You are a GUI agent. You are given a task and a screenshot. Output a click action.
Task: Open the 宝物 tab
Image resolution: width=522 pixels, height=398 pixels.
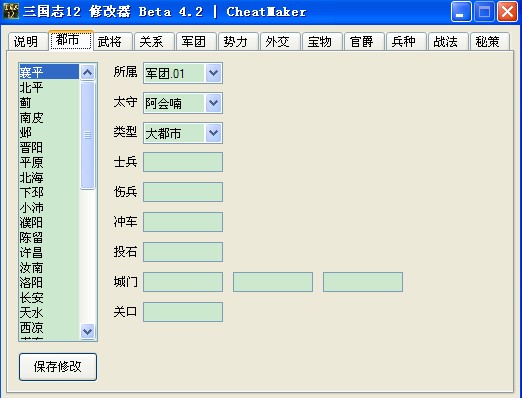(322, 42)
